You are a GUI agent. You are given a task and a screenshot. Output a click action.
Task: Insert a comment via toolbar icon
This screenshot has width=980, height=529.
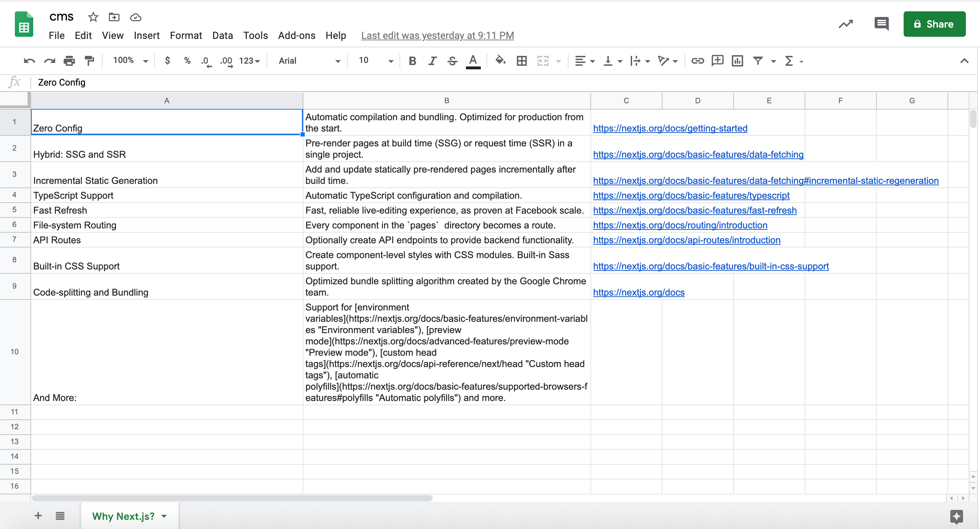(717, 60)
